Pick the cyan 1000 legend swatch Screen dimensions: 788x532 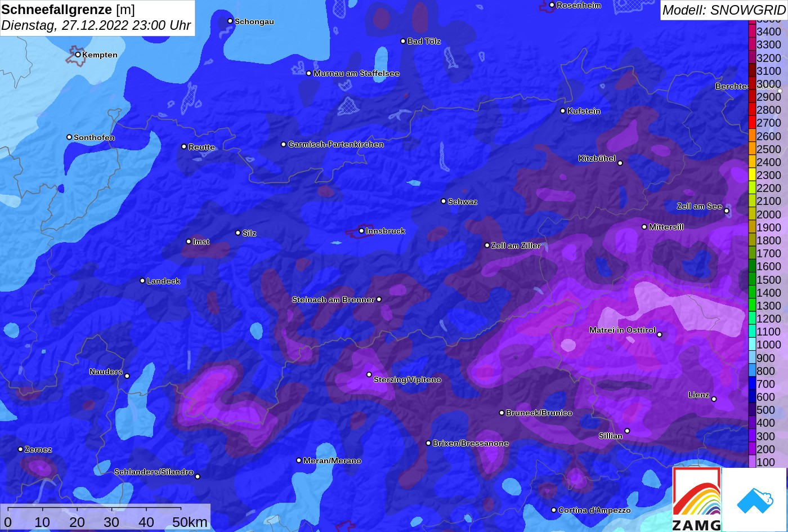(751, 345)
